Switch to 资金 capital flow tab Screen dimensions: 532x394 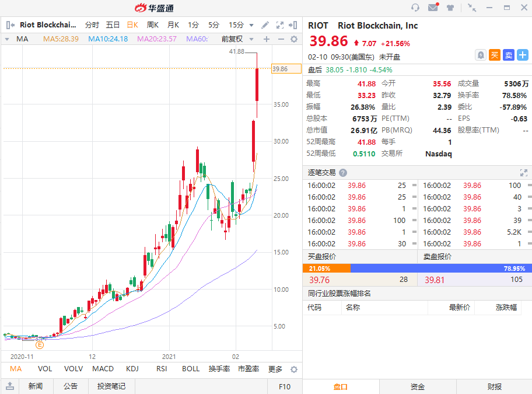point(417,386)
